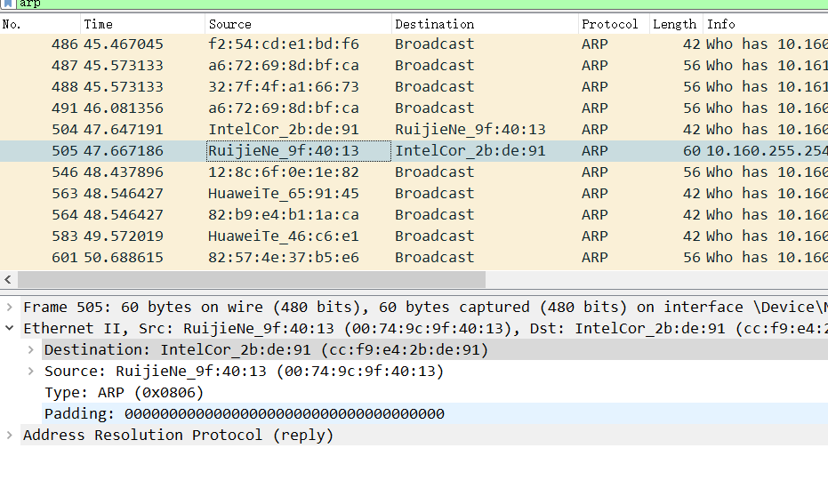Sort packets by the No. column header
The height and width of the screenshot is (504, 828).
pos(40,24)
